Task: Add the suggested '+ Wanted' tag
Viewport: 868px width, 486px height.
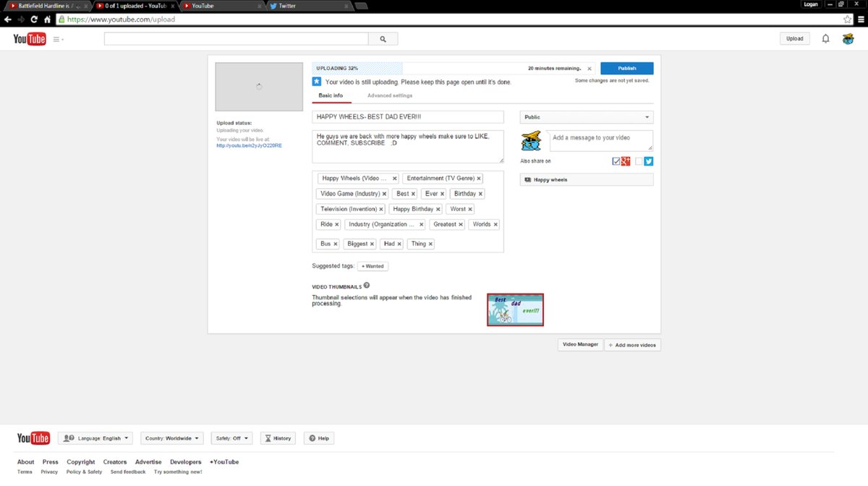Action: (x=373, y=266)
